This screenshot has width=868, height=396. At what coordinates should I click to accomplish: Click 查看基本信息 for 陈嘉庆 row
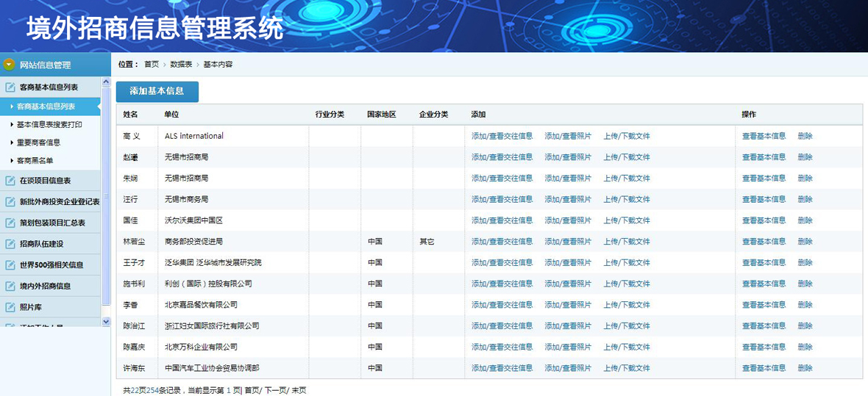tap(764, 347)
